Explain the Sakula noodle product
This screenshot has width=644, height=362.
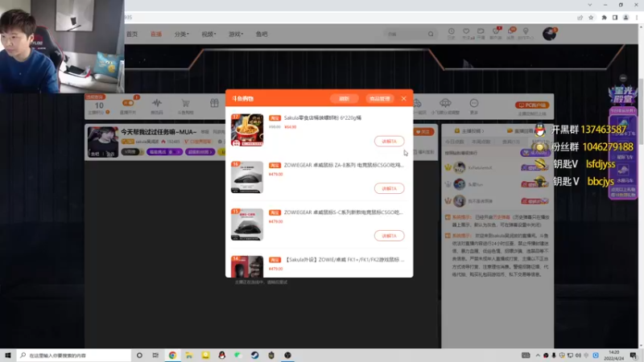[x=389, y=142]
